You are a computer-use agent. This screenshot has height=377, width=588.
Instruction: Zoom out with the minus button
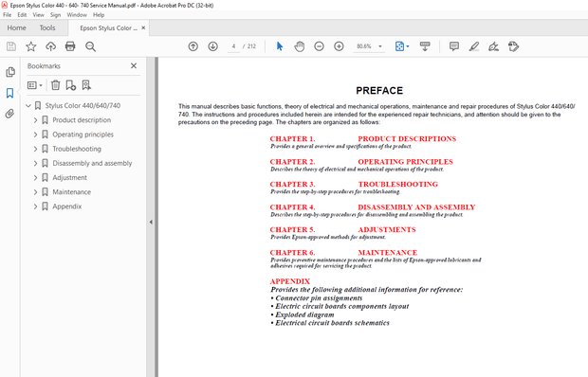319,46
